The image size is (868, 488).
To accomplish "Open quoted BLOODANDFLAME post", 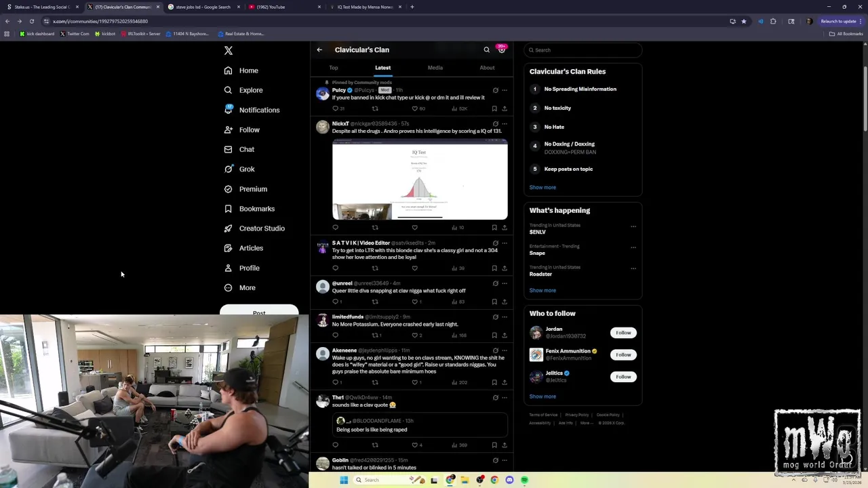I will point(420,425).
